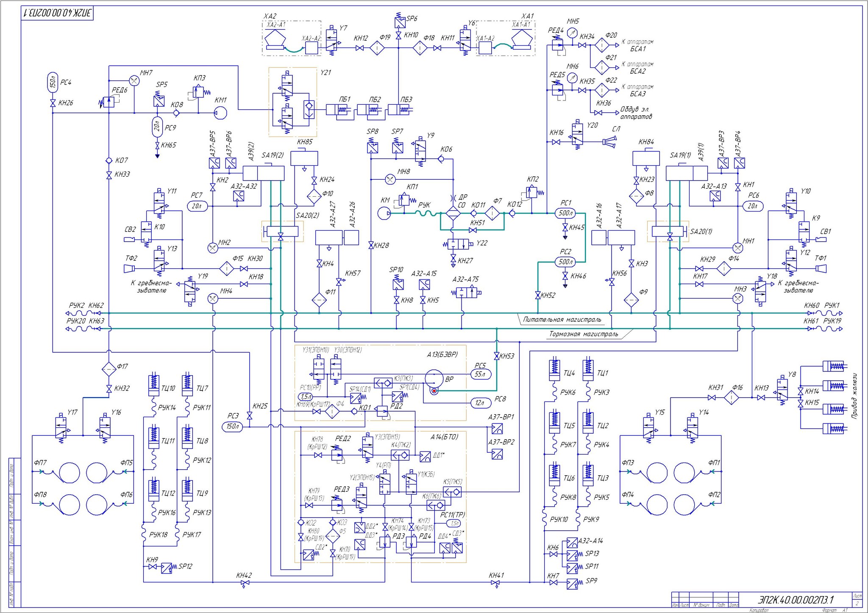
Task: Select the PC4 150л vertical reservoir
Action: (53, 82)
